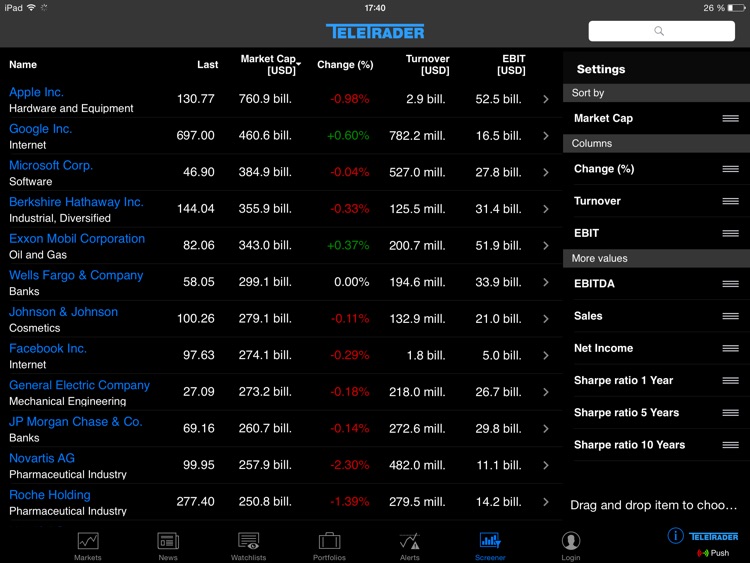Screen dimensions: 750x563
Task: Select the Screener tab icon
Action: tap(490, 541)
